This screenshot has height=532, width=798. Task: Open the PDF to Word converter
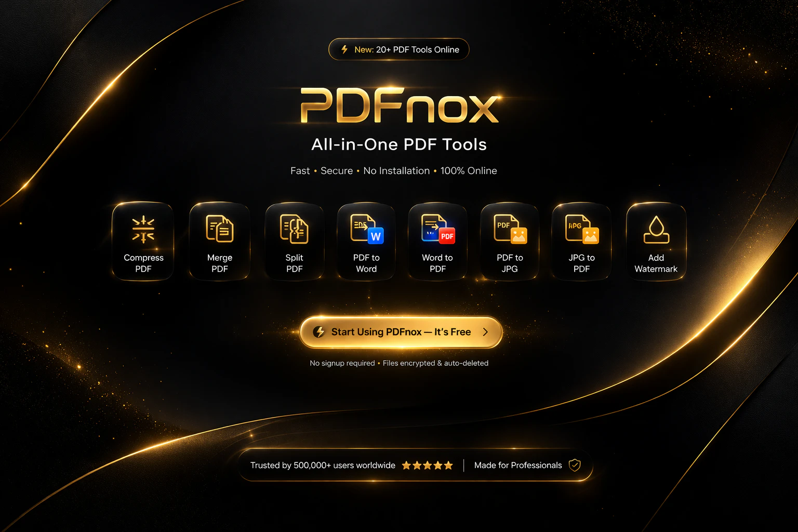(x=366, y=241)
